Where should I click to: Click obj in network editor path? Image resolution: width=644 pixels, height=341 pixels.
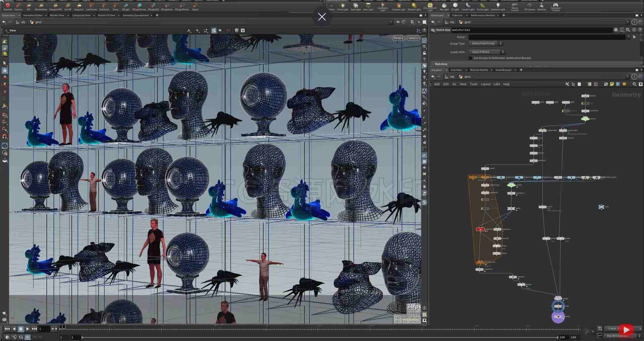(x=452, y=77)
